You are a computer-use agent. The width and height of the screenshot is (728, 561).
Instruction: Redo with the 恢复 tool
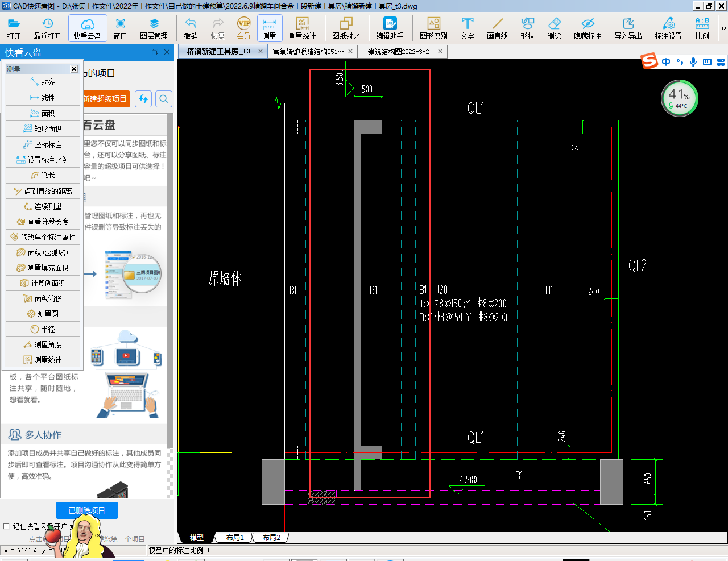[218, 28]
